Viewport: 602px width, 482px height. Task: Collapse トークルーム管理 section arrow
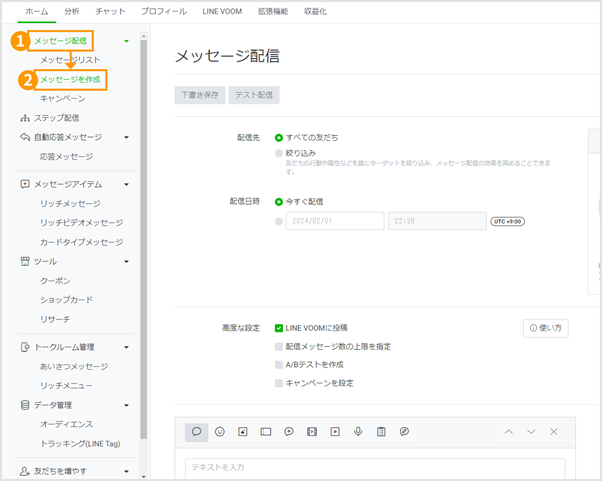126,348
